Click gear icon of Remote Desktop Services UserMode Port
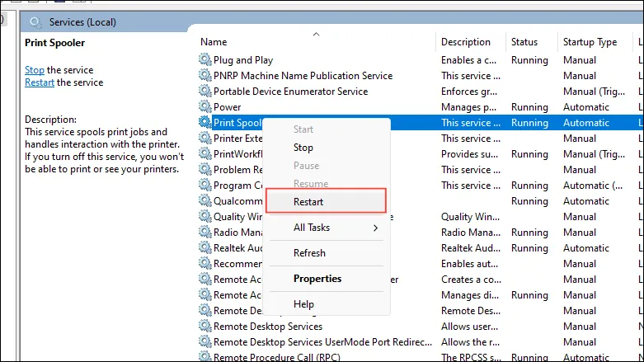The width and height of the screenshot is (644, 362). click(205, 341)
